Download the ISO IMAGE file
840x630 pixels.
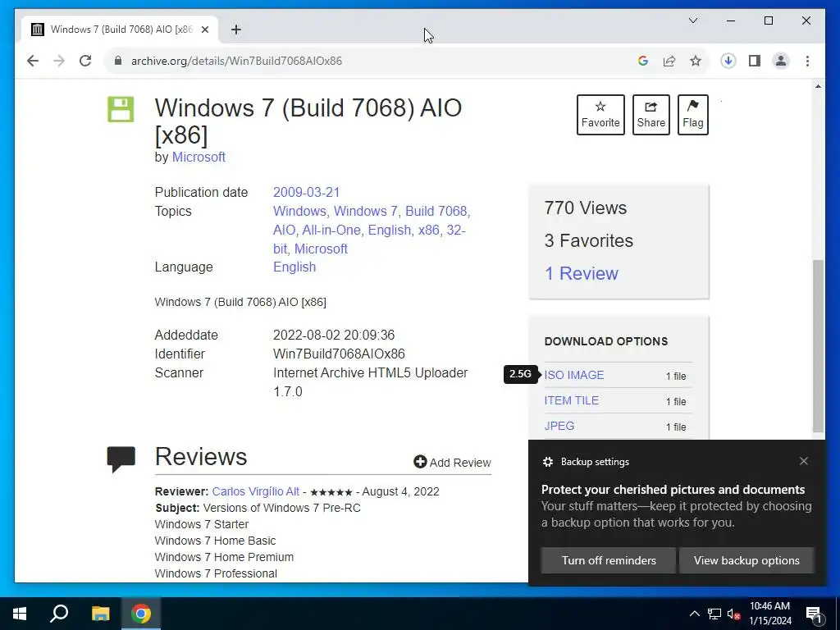(x=573, y=375)
